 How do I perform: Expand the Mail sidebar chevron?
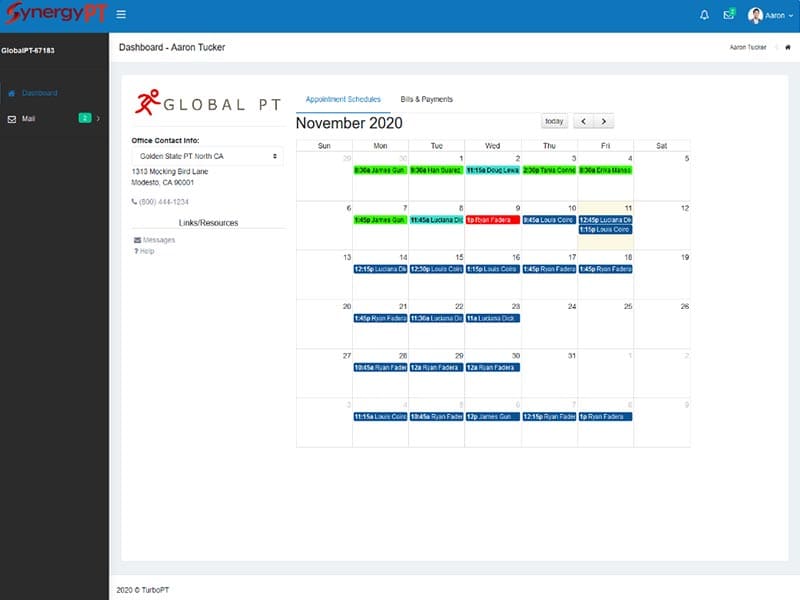point(98,119)
